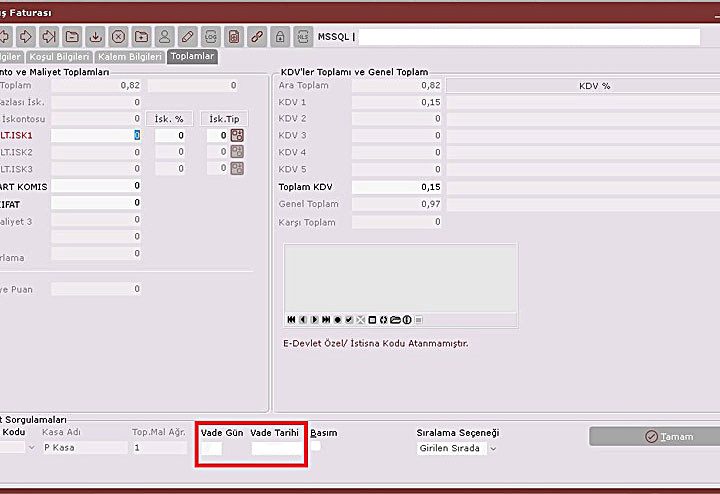Viewport: 720px width, 494px height.
Task: Toggle the Basım checkbox
Action: [316, 447]
